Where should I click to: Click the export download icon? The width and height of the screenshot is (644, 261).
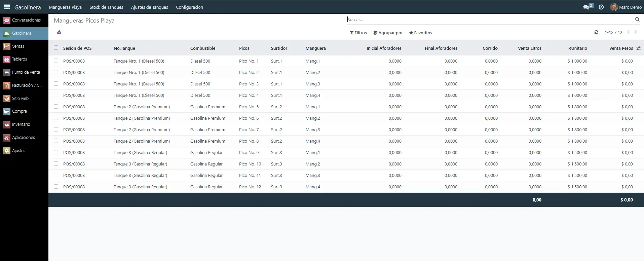59,32
